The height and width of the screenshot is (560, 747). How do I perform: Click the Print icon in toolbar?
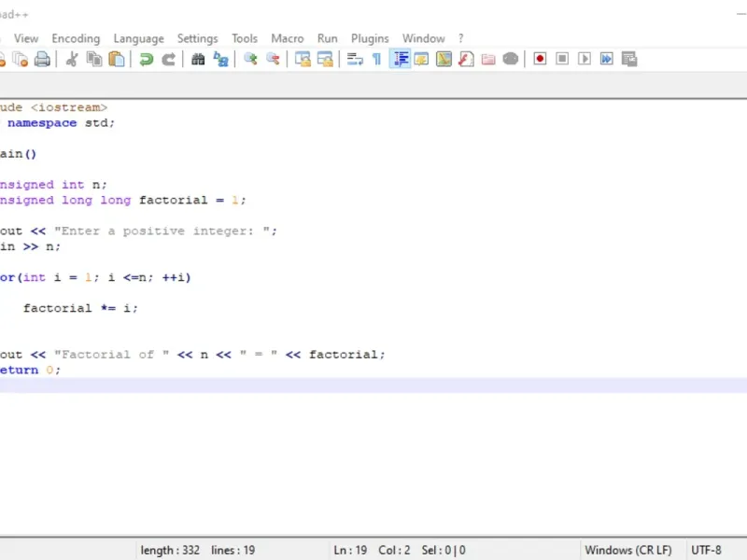coord(42,59)
